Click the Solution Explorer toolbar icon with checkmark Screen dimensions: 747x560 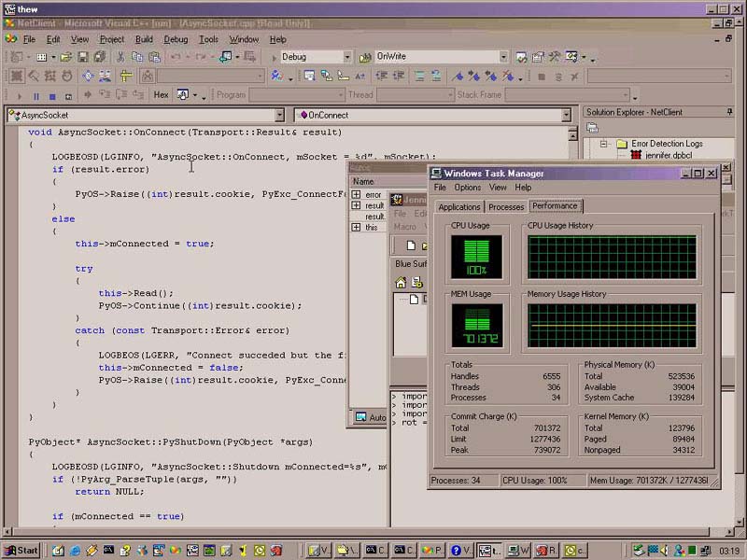coord(522,57)
